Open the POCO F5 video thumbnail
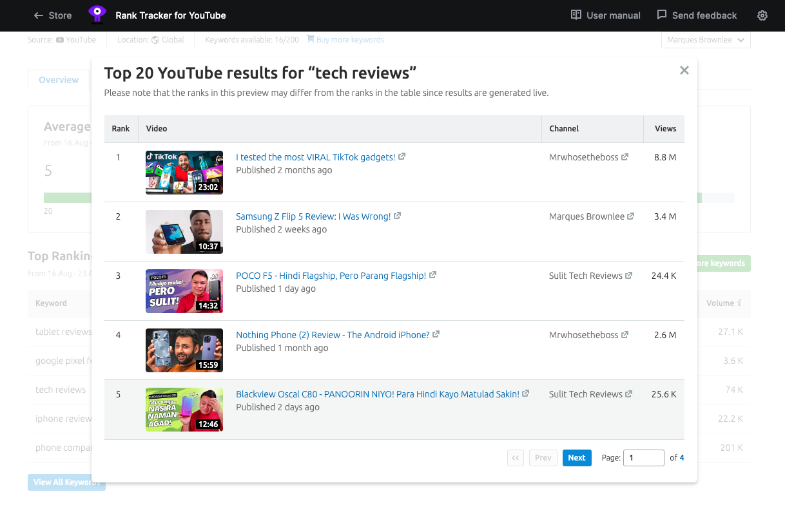 click(x=184, y=291)
